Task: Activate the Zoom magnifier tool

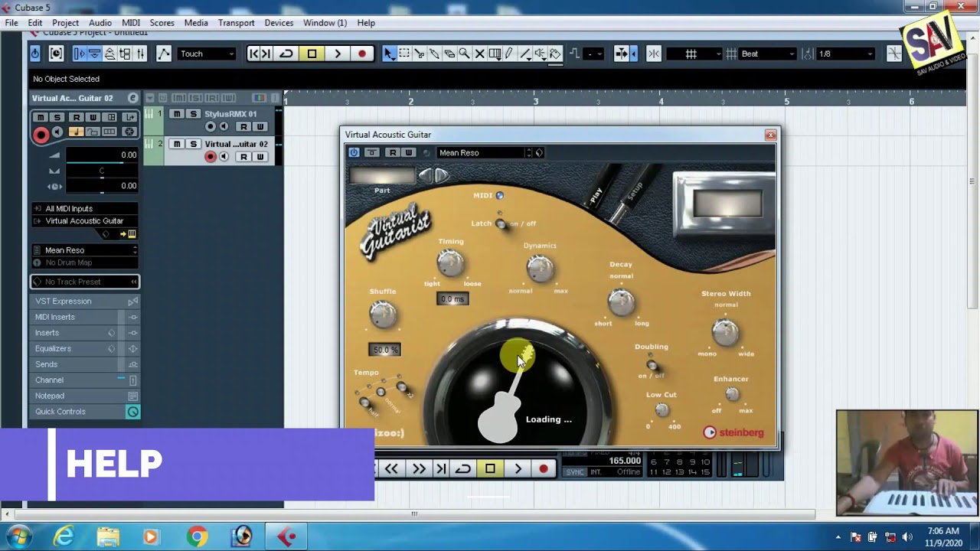Action: point(464,55)
